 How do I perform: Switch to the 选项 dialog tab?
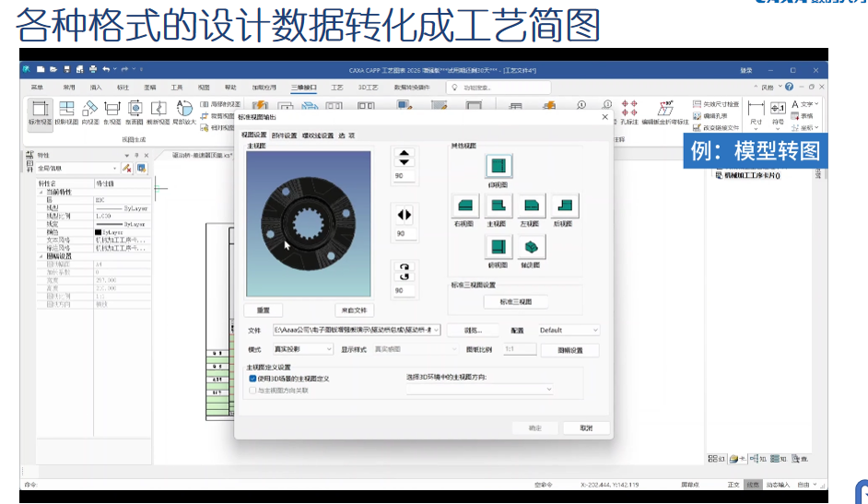[x=346, y=135]
